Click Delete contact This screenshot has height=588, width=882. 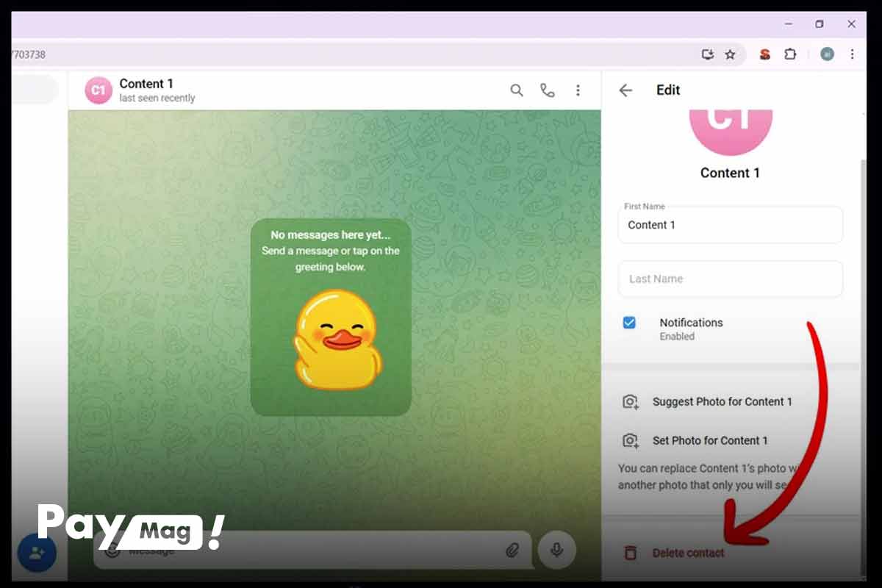click(x=688, y=553)
